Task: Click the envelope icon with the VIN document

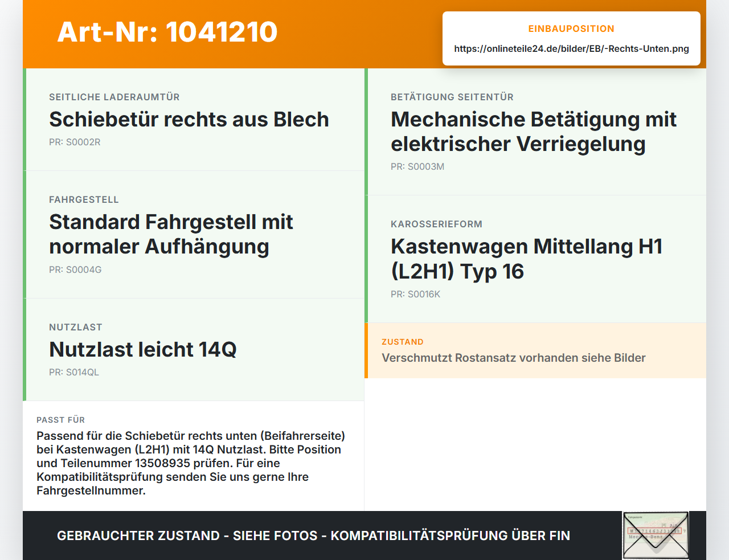Action: (x=656, y=536)
